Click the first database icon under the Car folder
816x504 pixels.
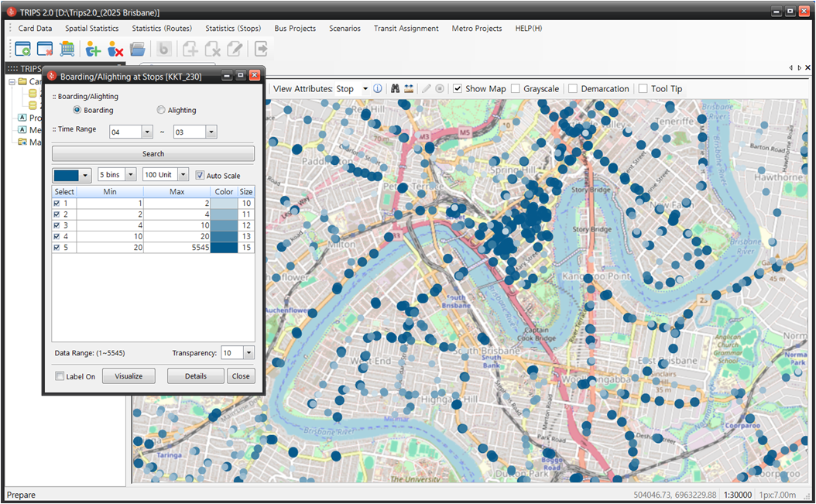33,93
